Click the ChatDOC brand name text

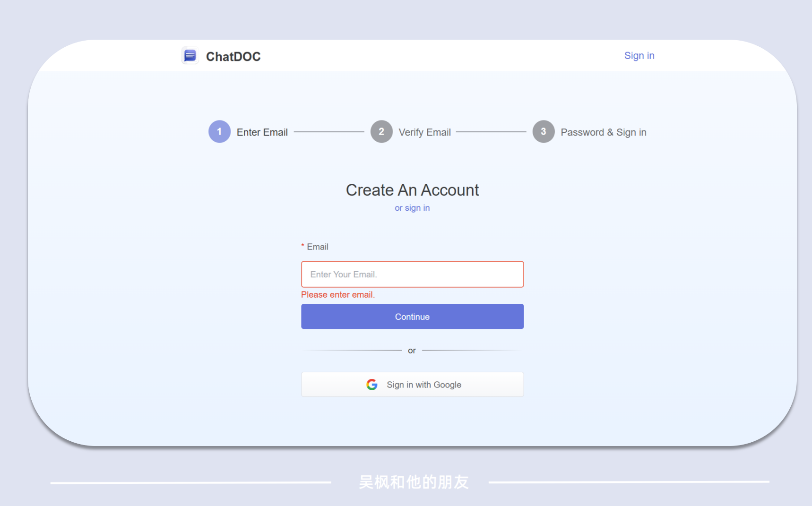233,57
